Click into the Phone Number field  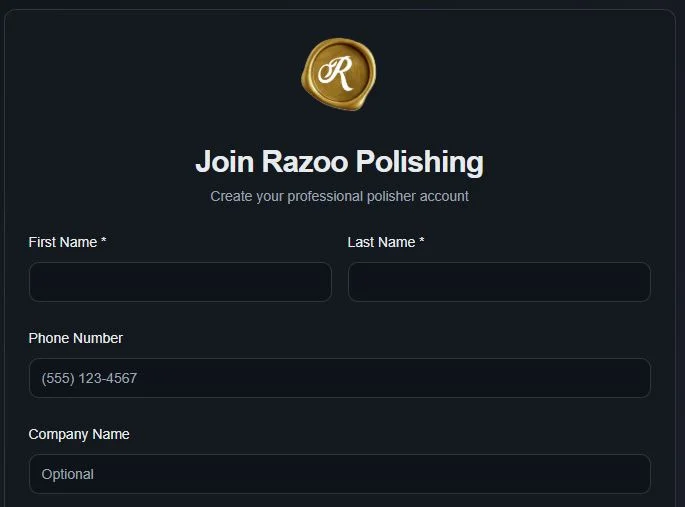pos(340,378)
